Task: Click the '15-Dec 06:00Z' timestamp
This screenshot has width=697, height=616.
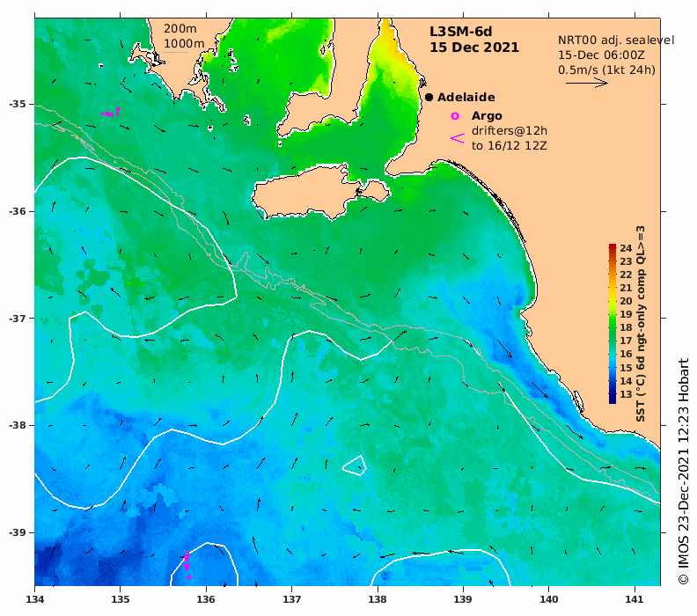Action: tap(601, 55)
